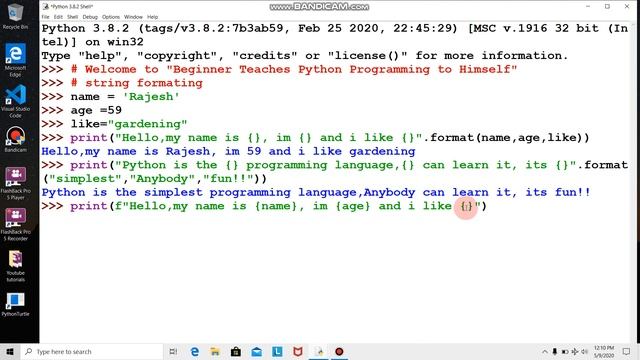
Task: Click the volume tray icon
Action: pos(584,351)
